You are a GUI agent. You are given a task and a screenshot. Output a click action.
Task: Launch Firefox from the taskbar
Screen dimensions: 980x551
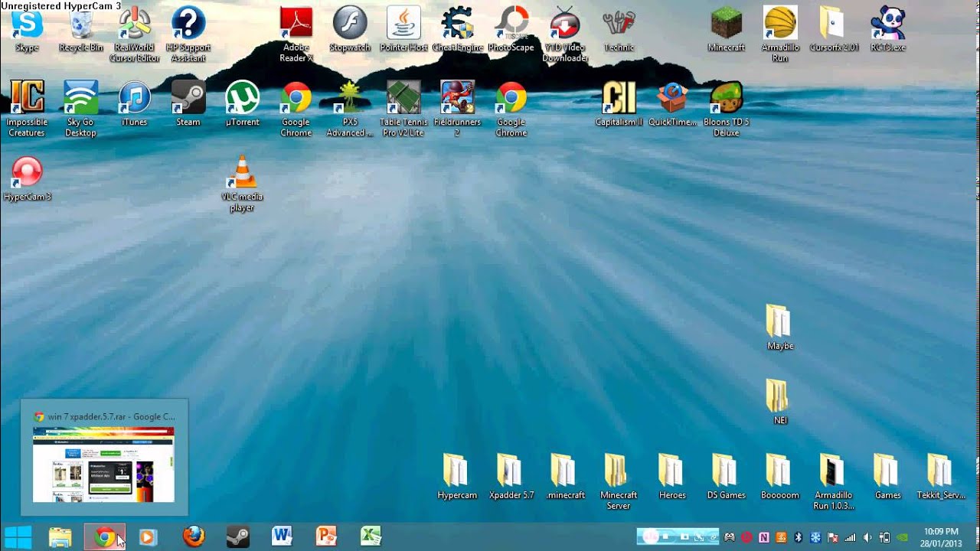click(x=194, y=537)
